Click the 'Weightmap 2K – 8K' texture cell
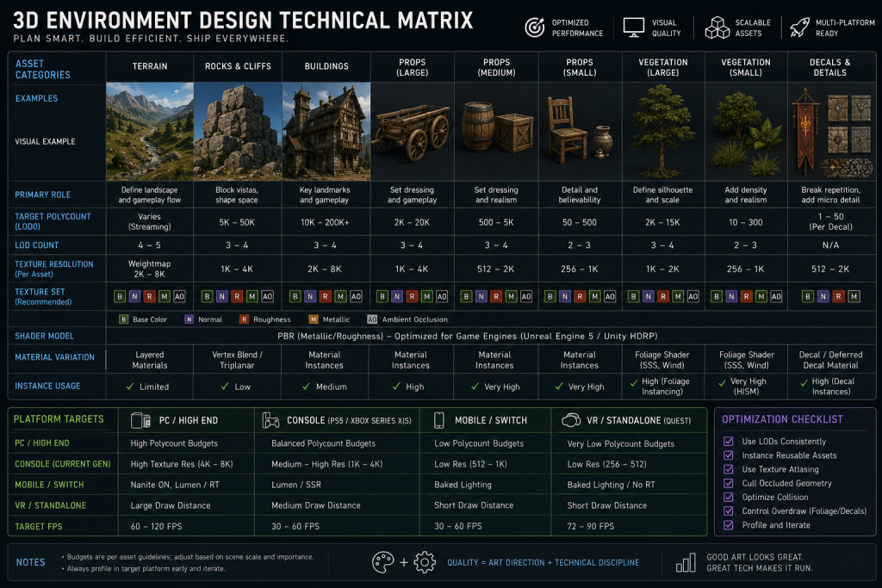Viewport: 882px width, 588px height. pos(150,269)
